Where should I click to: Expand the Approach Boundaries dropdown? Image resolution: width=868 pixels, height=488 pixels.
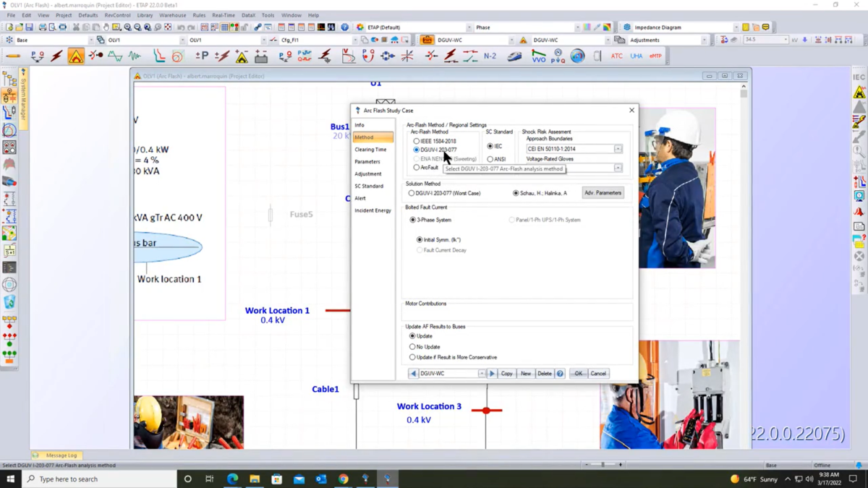[x=618, y=149]
